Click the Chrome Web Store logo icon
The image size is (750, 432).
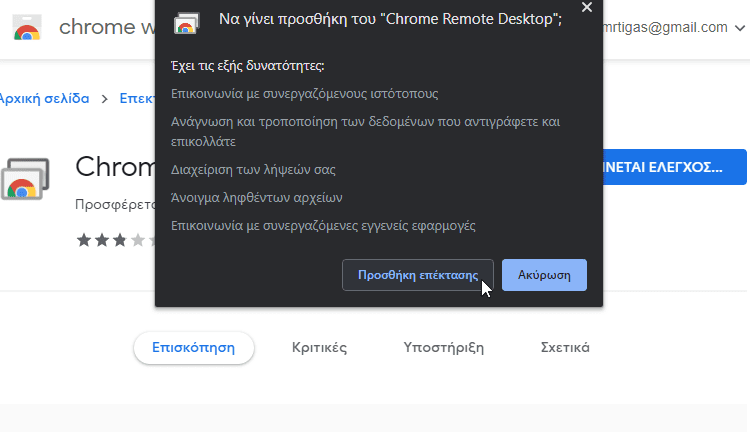coord(27,27)
